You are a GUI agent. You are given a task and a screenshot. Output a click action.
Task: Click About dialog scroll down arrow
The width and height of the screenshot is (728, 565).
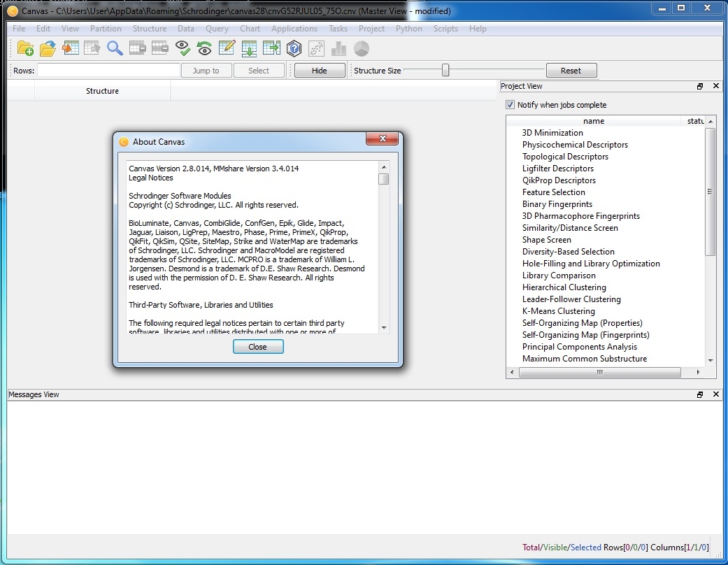384,328
